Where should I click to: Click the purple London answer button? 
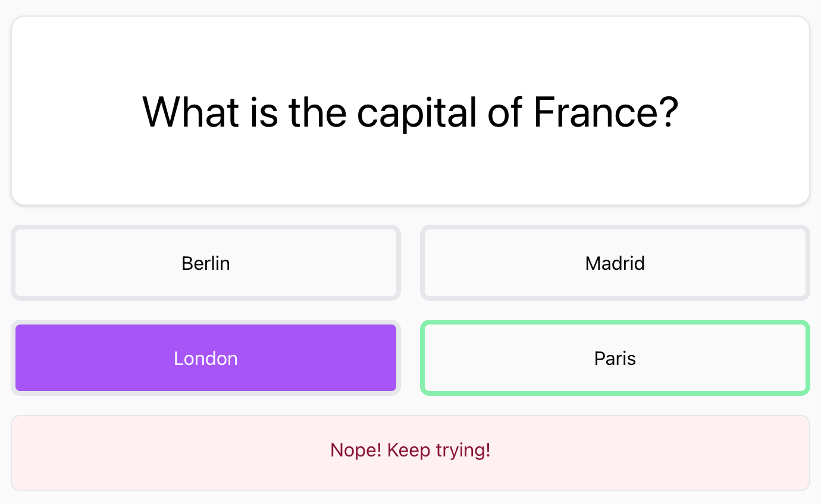tap(206, 358)
